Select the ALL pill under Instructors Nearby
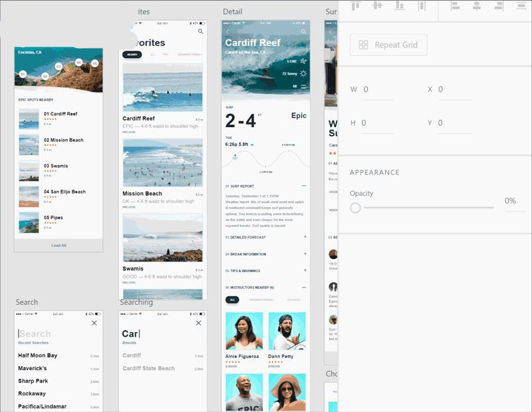This screenshot has width=532, height=412. tap(232, 300)
